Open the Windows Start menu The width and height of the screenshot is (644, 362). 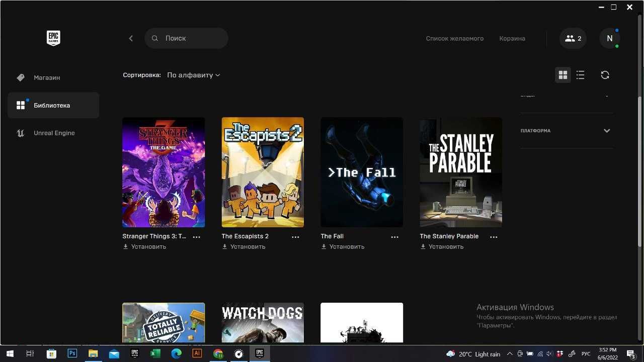pyautogui.click(x=9, y=354)
